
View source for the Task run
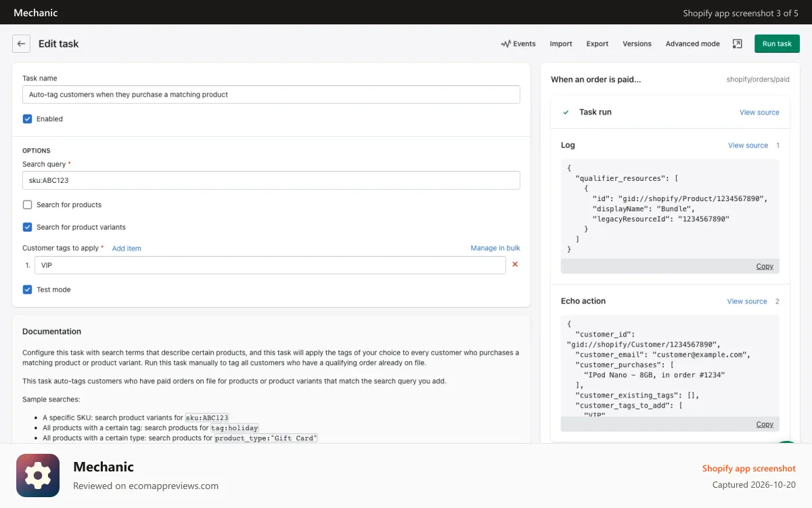(x=759, y=112)
